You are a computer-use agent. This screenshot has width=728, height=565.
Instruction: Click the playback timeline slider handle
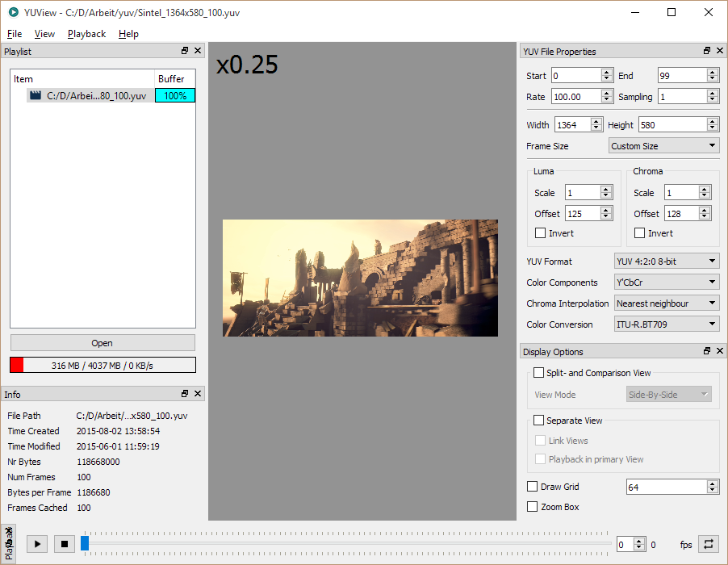pyautogui.click(x=85, y=544)
